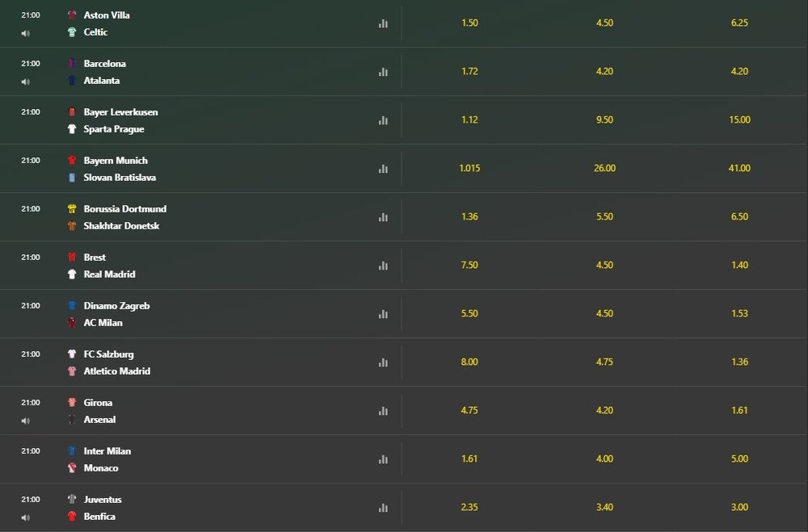Screen dimensions: 808x532
Task: Open stats icon for Barcelona vs Atalanta
Action: [x=383, y=72]
